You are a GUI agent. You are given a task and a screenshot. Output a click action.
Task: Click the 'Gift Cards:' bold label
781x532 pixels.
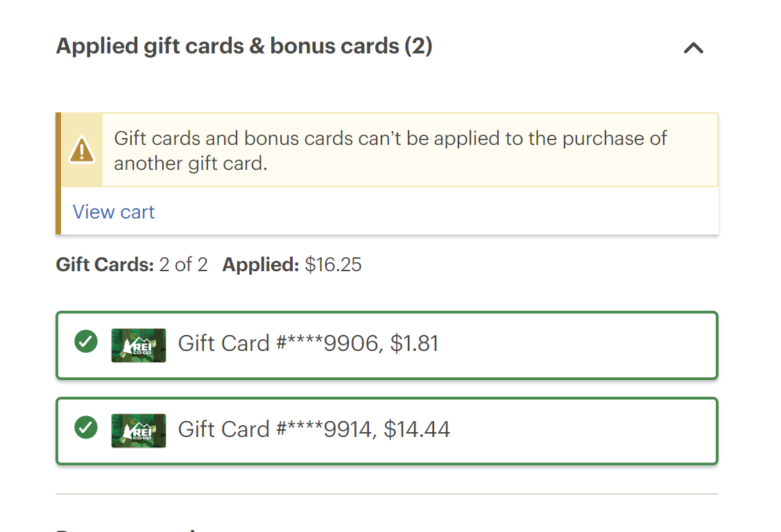point(105,265)
